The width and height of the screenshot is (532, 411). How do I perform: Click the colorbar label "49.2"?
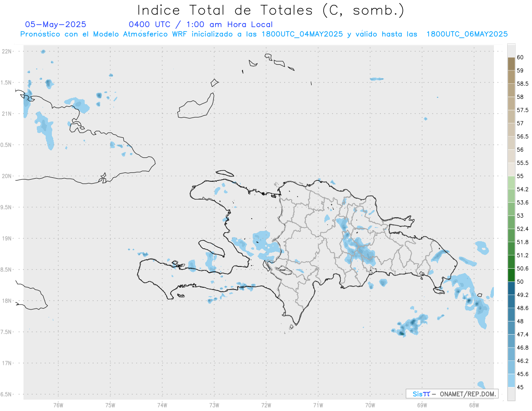pyautogui.click(x=523, y=295)
